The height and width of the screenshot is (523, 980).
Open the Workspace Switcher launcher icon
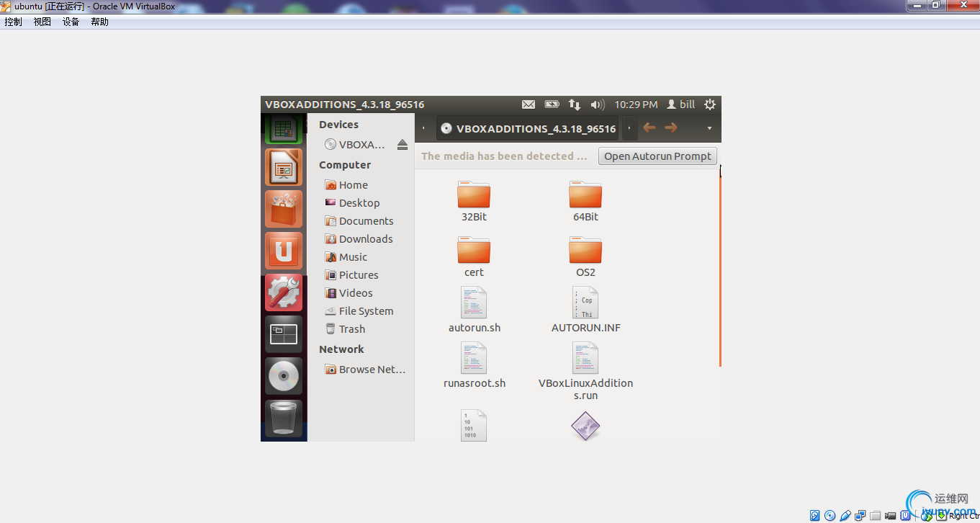[x=284, y=334]
